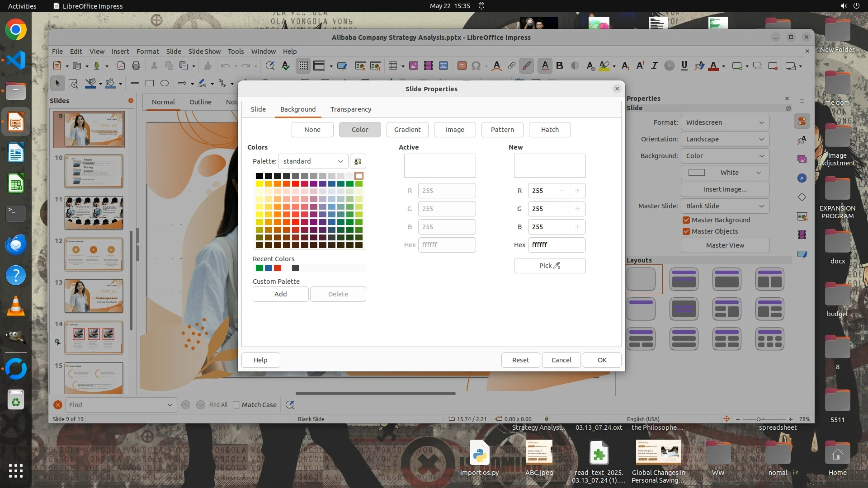Open the VLC media player dock icon
The image size is (868, 488).
[16, 306]
